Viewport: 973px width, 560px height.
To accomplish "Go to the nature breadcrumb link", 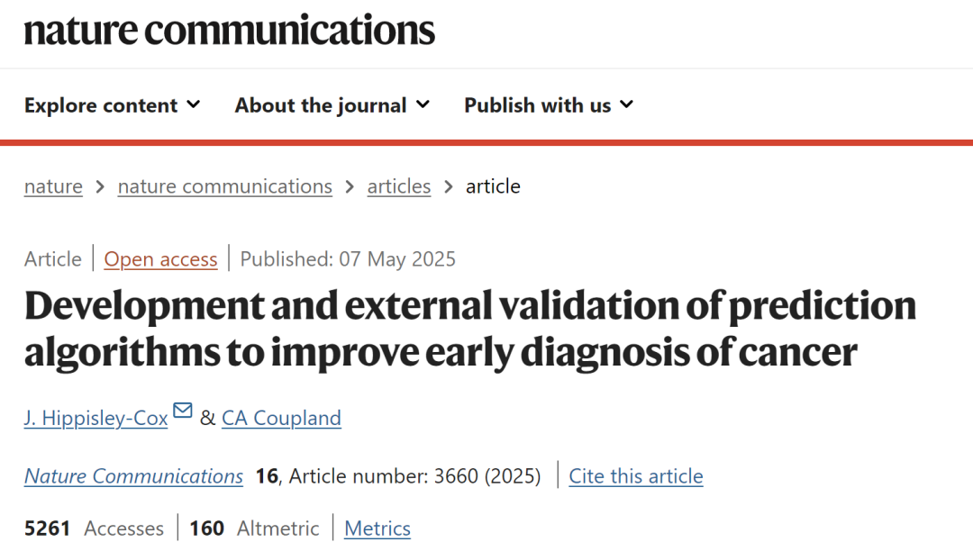I will tap(53, 186).
